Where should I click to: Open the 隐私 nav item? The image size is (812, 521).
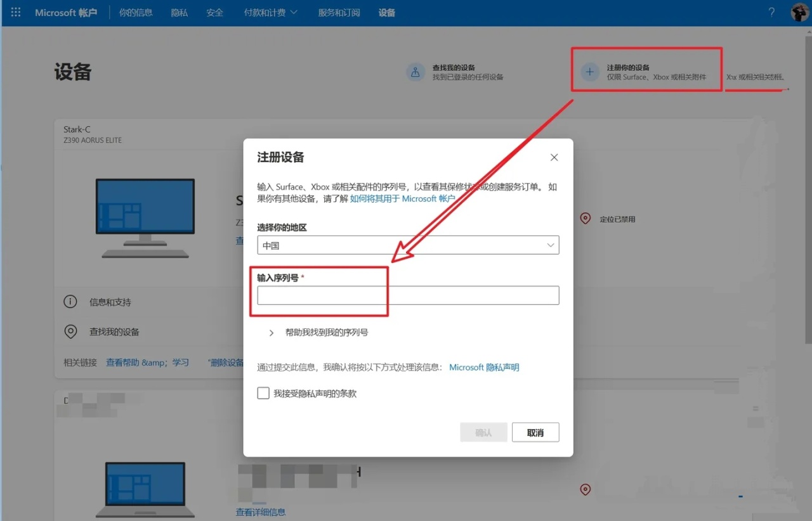click(180, 13)
